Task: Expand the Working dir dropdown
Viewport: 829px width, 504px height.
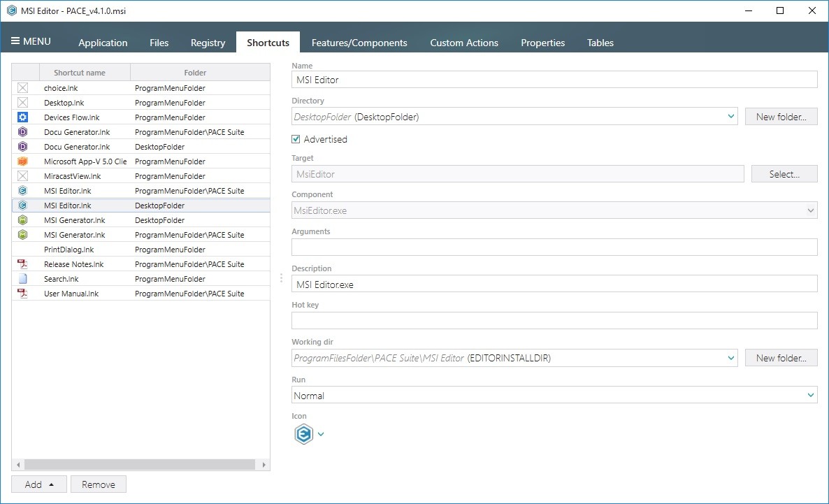Action: click(x=731, y=358)
